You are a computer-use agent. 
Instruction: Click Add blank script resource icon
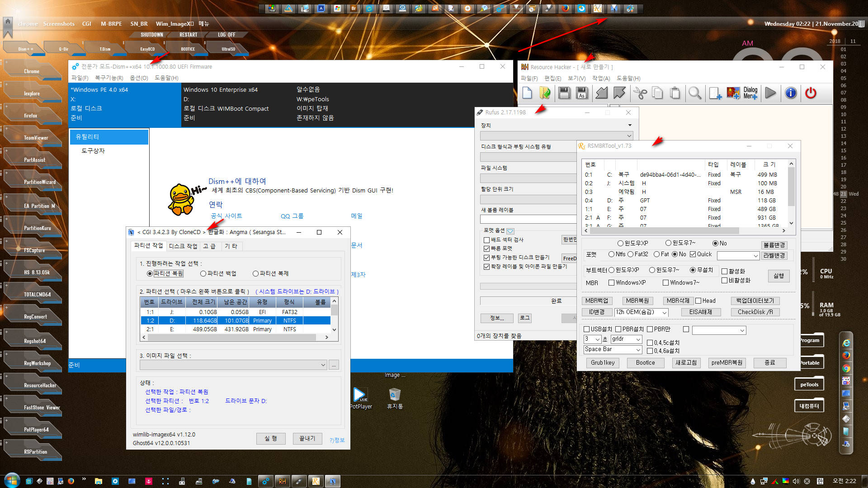point(715,93)
